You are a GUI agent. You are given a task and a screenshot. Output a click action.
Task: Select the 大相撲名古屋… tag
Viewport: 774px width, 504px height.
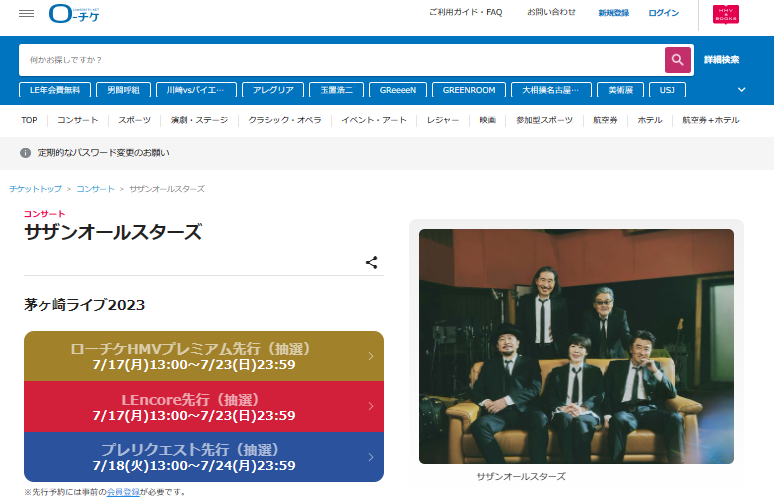pos(551,90)
